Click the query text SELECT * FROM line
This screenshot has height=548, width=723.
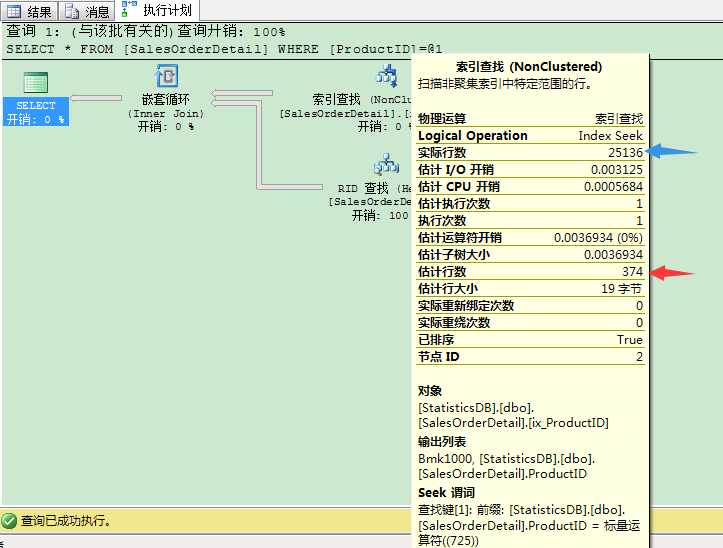coord(224,49)
